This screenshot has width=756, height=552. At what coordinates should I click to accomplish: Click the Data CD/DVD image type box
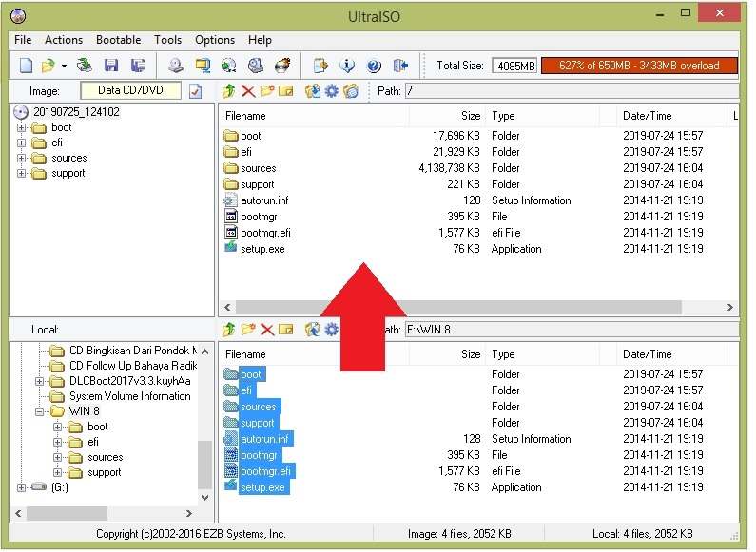pyautogui.click(x=130, y=90)
